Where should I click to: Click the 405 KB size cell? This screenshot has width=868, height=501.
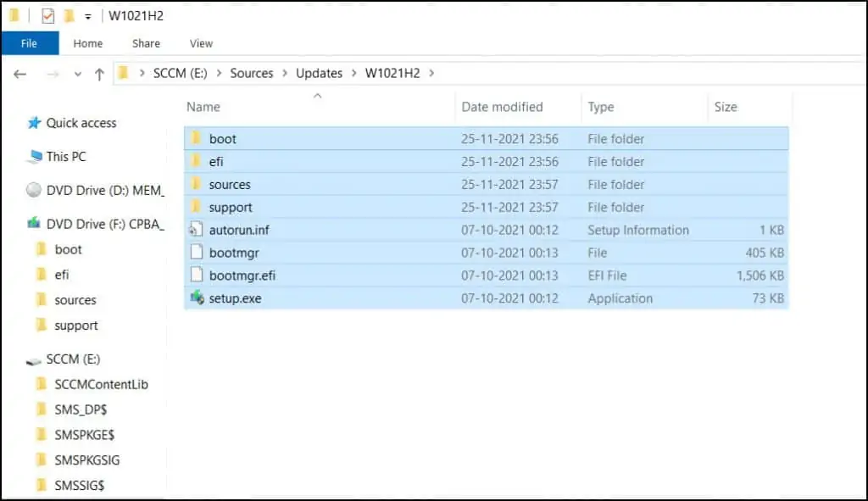pos(765,253)
